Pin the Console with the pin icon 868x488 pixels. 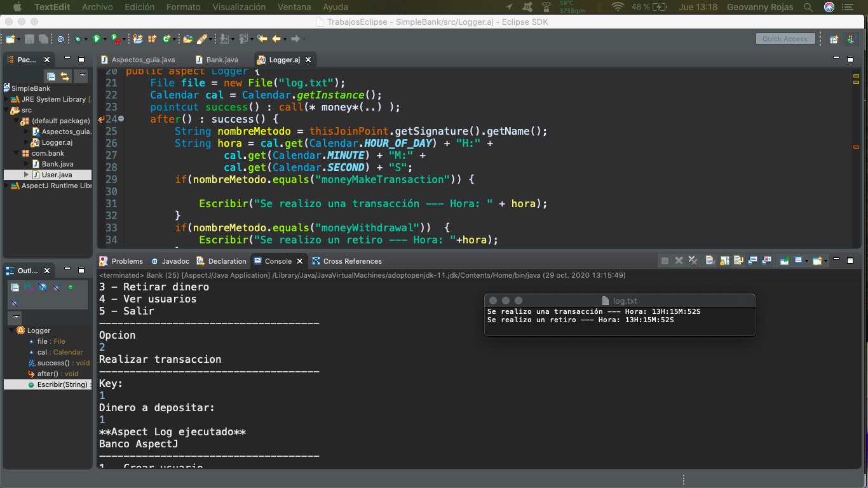click(783, 261)
